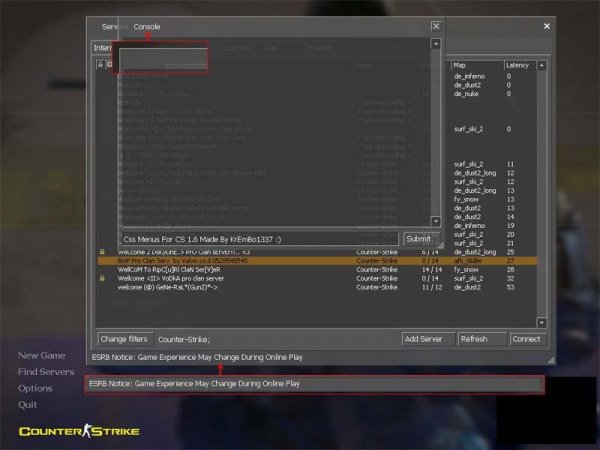Viewport: 600px width, 450px height.
Task: Select the Wellcome <II> VoDkA pro clan server
Action: pos(317,278)
